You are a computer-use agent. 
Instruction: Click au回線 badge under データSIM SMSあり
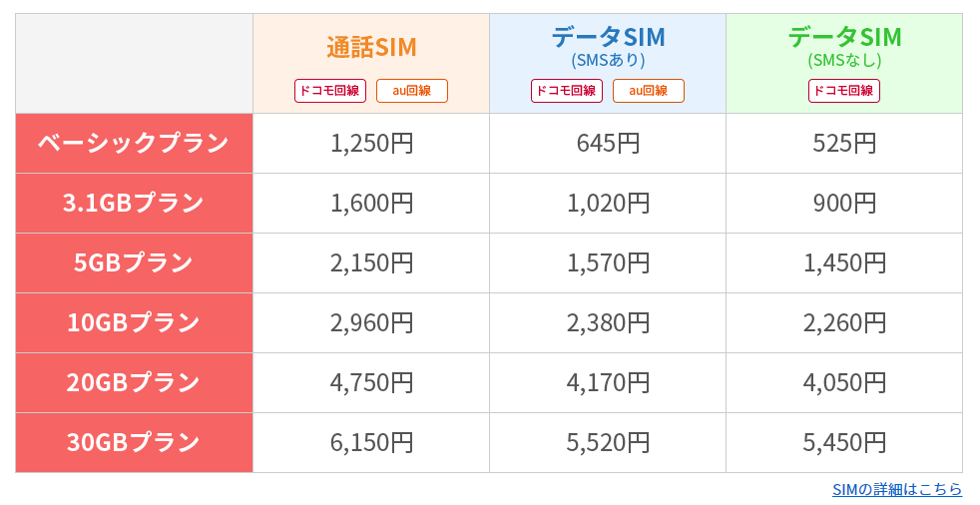tap(648, 91)
